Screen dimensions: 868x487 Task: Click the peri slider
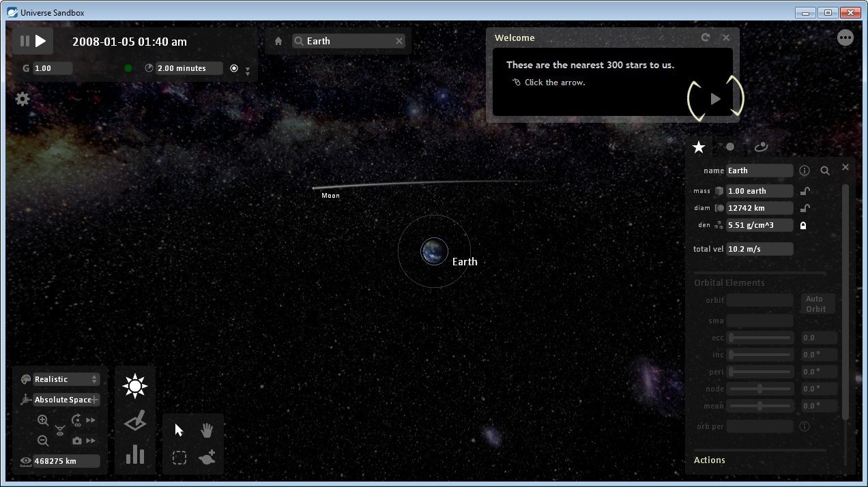(759, 372)
